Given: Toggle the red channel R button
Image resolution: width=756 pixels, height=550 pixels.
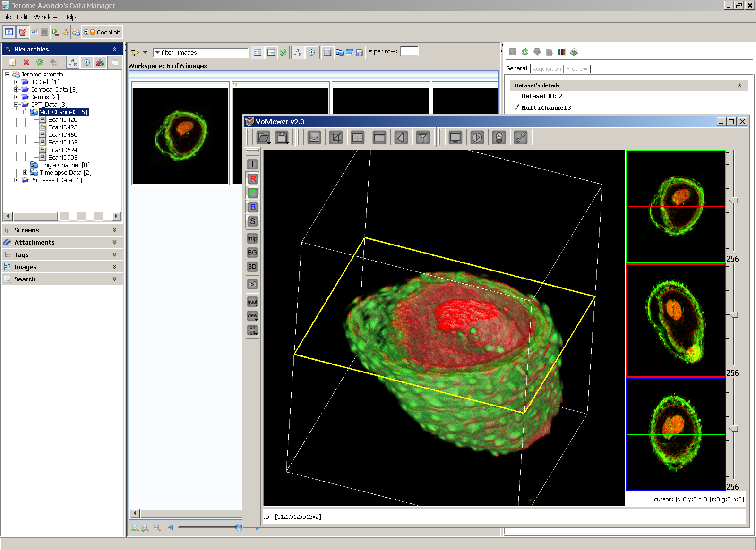Looking at the screenshot, I should point(252,179).
